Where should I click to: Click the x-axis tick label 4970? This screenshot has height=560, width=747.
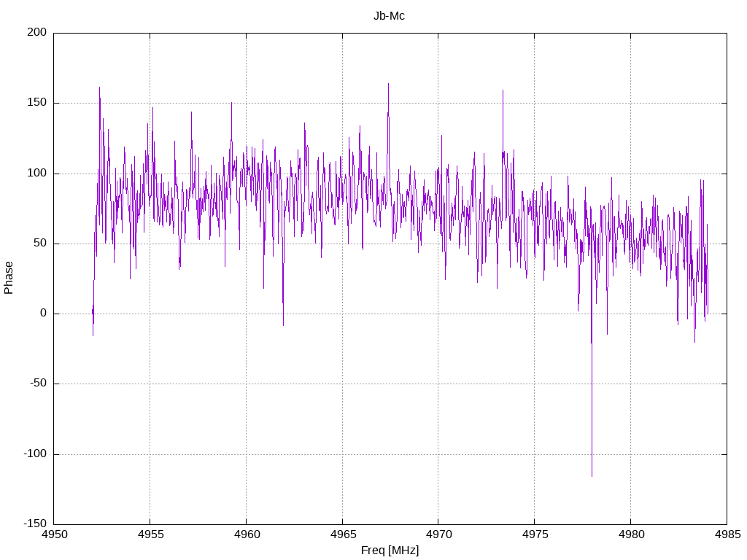pyautogui.click(x=438, y=534)
